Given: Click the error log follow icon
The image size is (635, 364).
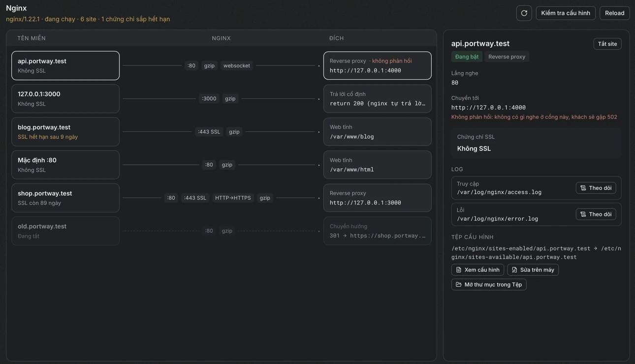Looking at the screenshot, I should tap(583, 214).
